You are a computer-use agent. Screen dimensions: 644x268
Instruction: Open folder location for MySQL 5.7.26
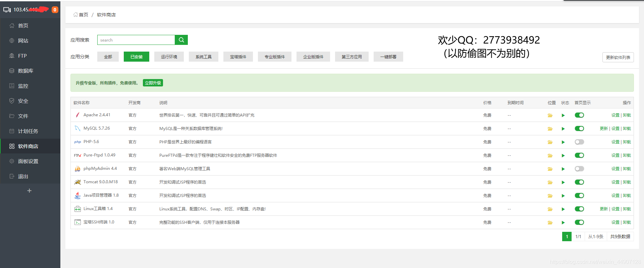tap(550, 129)
